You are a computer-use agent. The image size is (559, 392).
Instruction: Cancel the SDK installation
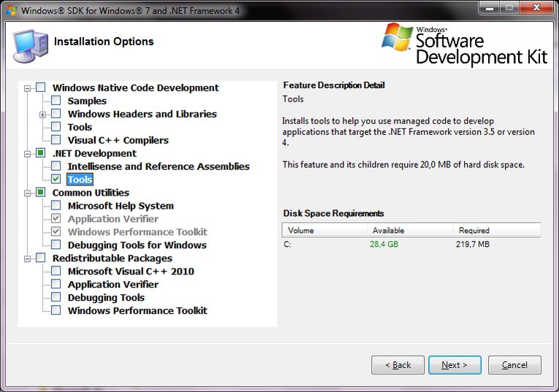pyautogui.click(x=514, y=365)
